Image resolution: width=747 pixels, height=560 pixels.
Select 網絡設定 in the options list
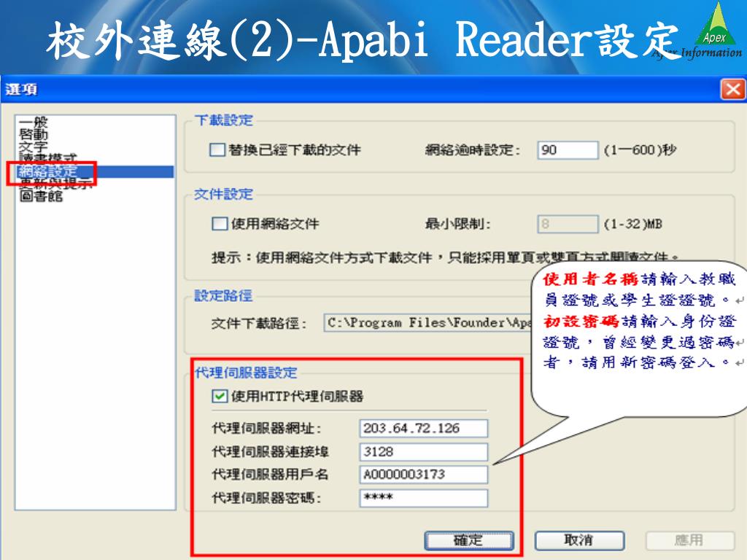point(95,171)
